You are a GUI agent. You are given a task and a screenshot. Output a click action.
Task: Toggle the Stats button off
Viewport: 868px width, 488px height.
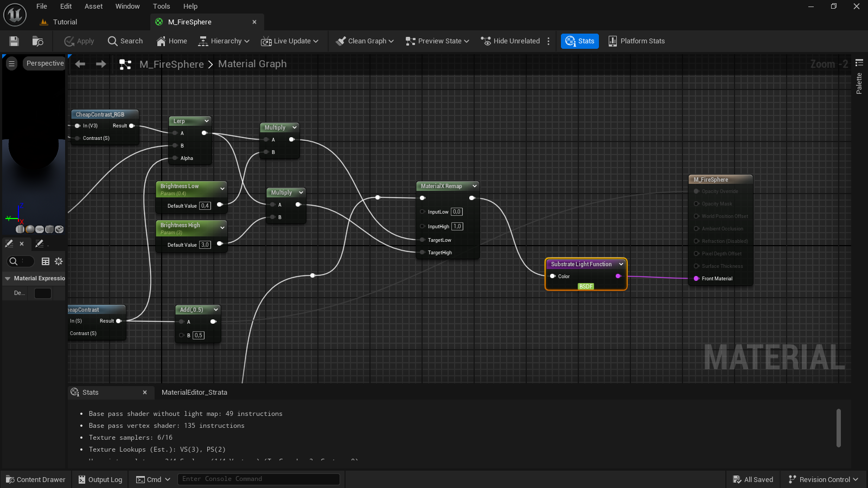tap(580, 41)
